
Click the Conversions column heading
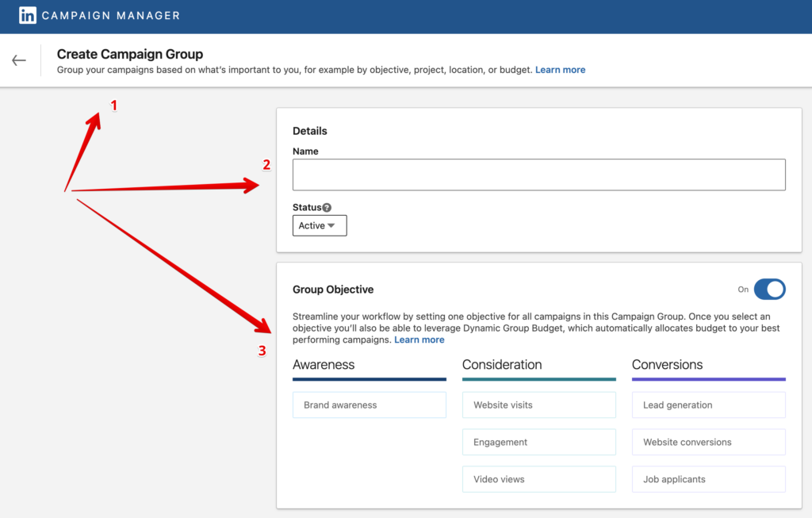(x=667, y=365)
